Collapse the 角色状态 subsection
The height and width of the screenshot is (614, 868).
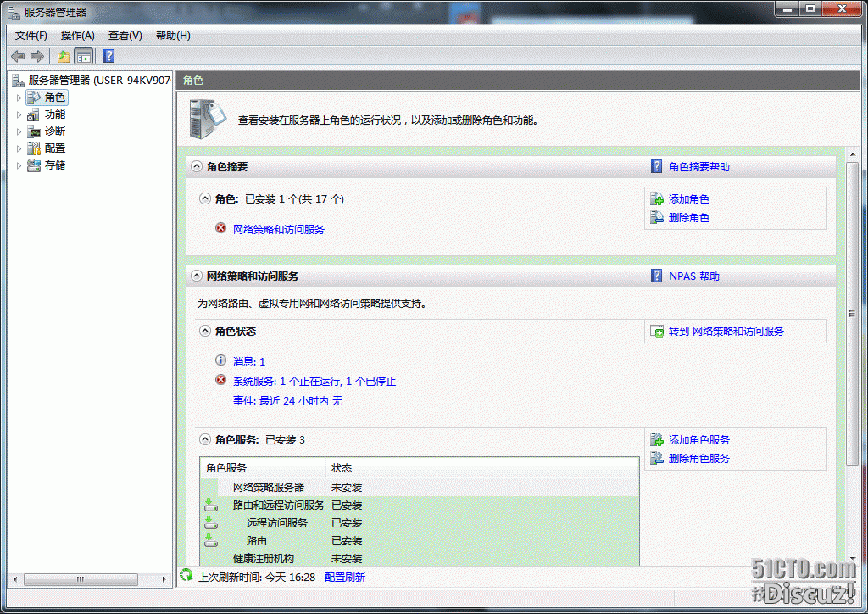pos(205,331)
